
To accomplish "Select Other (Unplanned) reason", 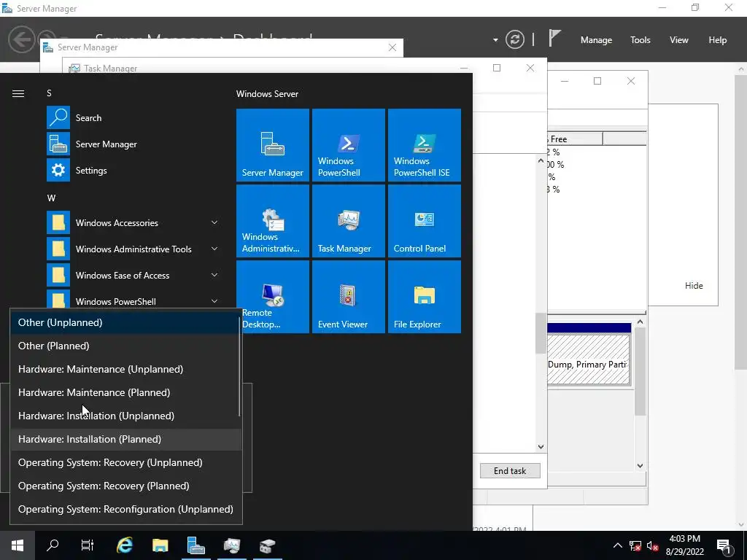I will [125, 322].
